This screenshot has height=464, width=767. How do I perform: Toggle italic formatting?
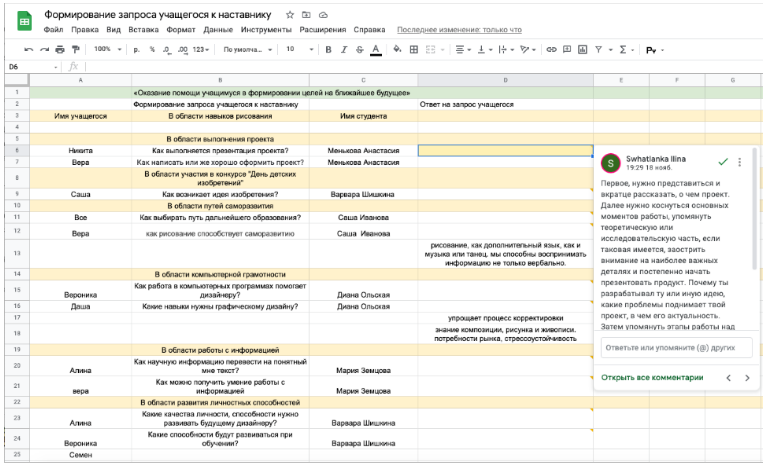[x=343, y=49]
